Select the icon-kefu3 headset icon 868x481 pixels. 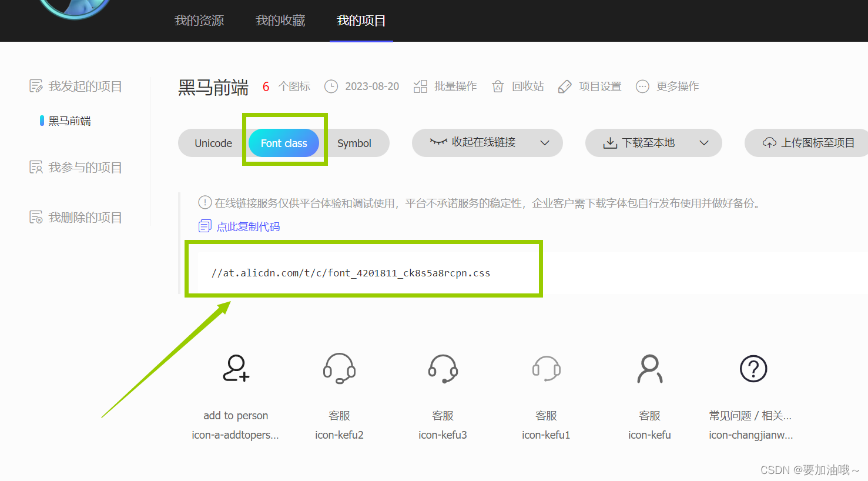pyautogui.click(x=443, y=369)
